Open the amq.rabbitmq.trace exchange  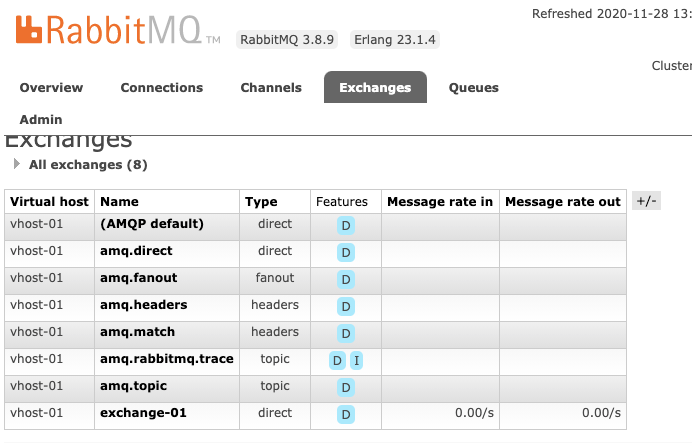coord(167,359)
